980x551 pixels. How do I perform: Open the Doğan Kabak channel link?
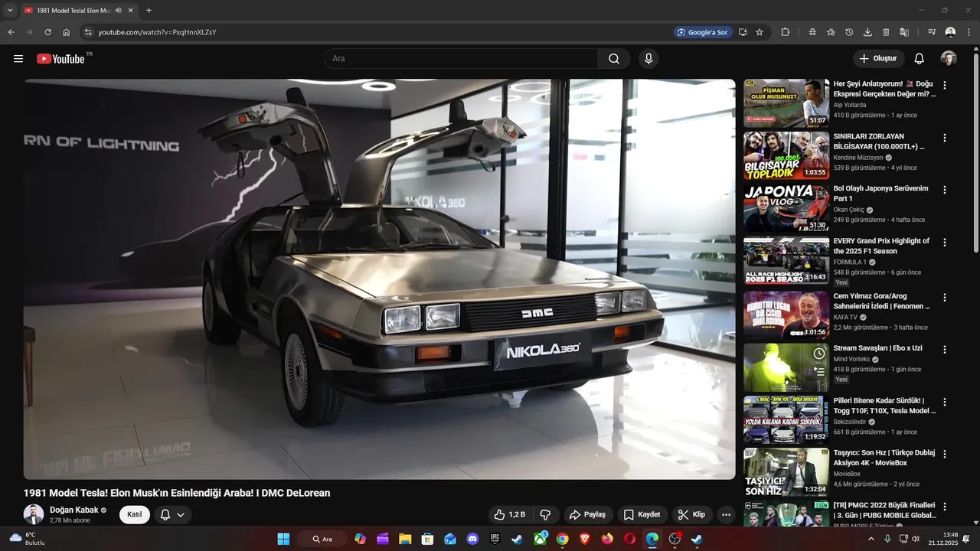(x=73, y=510)
